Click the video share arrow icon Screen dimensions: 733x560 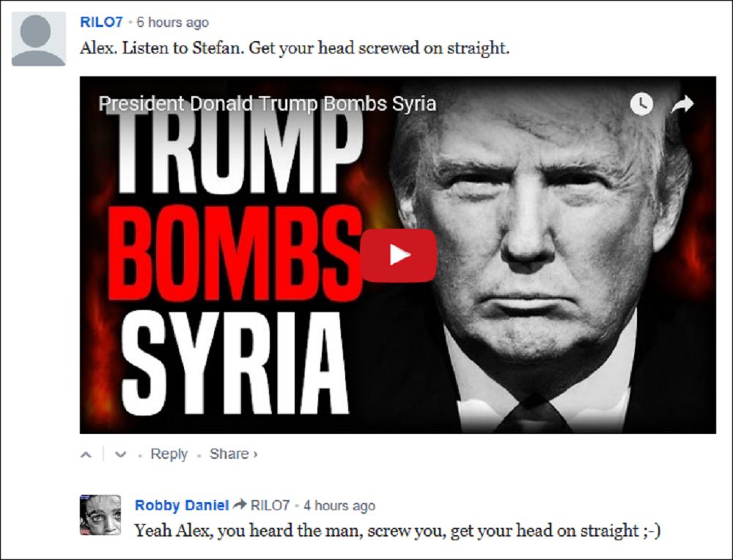coord(682,104)
